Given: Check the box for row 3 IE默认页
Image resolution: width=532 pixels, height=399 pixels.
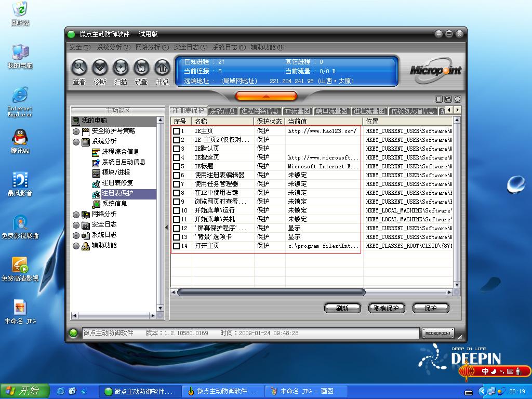Looking at the screenshot, I should point(177,149).
